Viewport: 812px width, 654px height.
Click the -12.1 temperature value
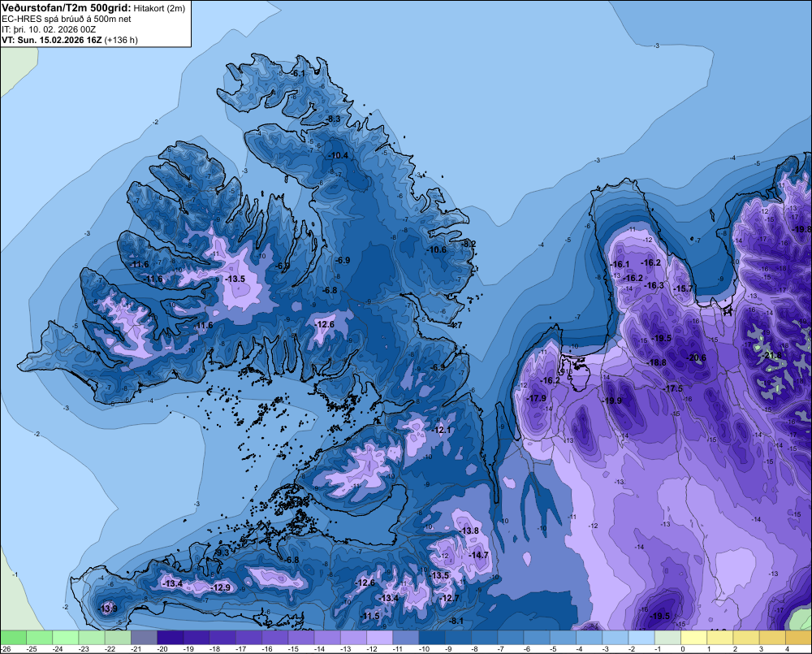click(x=442, y=430)
